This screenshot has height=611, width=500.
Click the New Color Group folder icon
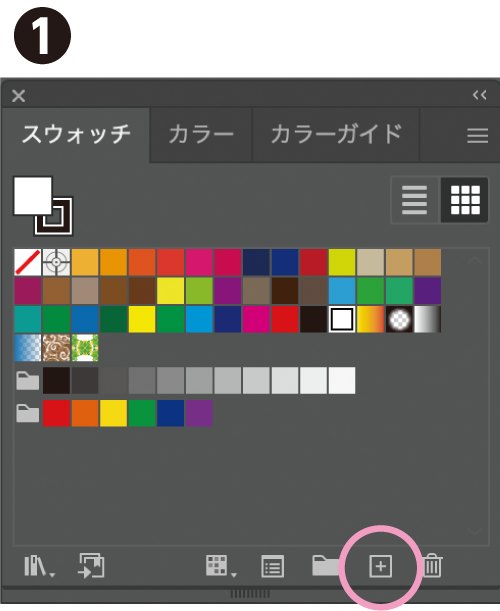pyautogui.click(x=326, y=566)
